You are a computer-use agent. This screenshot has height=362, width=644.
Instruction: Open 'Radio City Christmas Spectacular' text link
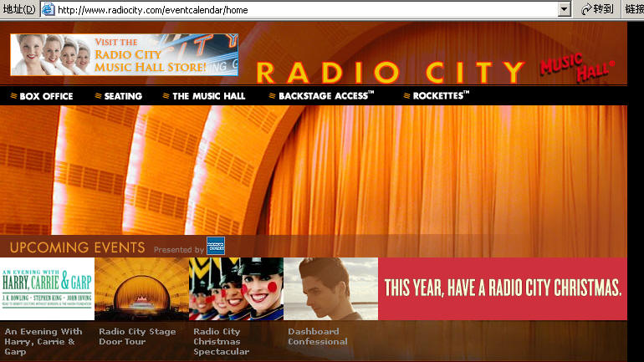(221, 341)
